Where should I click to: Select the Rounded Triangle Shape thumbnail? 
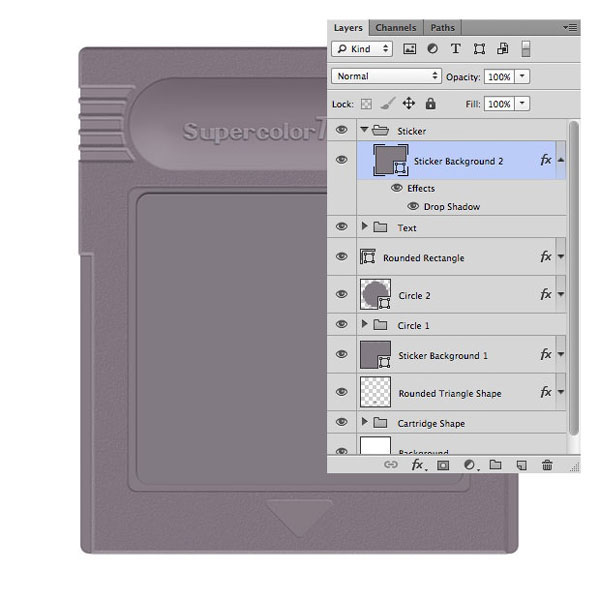375,392
